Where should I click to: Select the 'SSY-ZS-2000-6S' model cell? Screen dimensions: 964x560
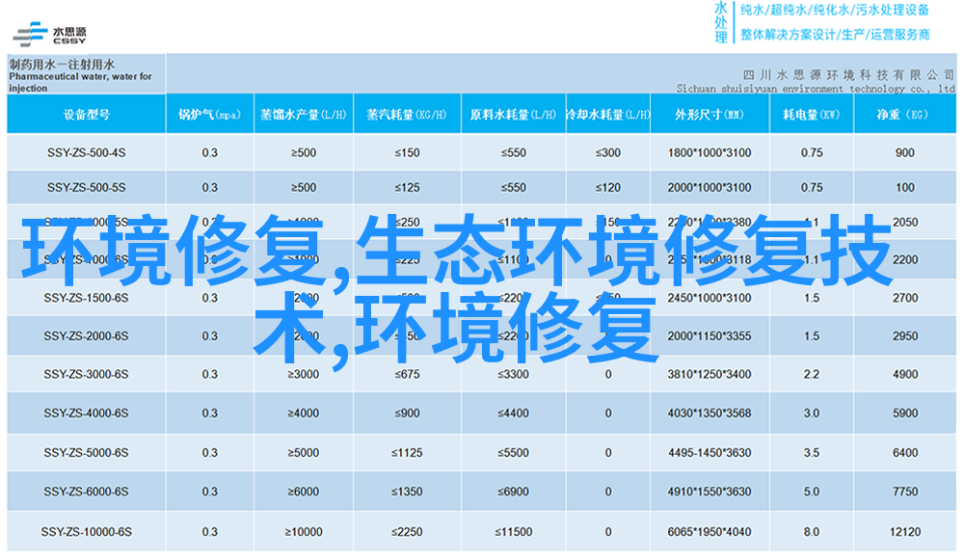pos(86,336)
